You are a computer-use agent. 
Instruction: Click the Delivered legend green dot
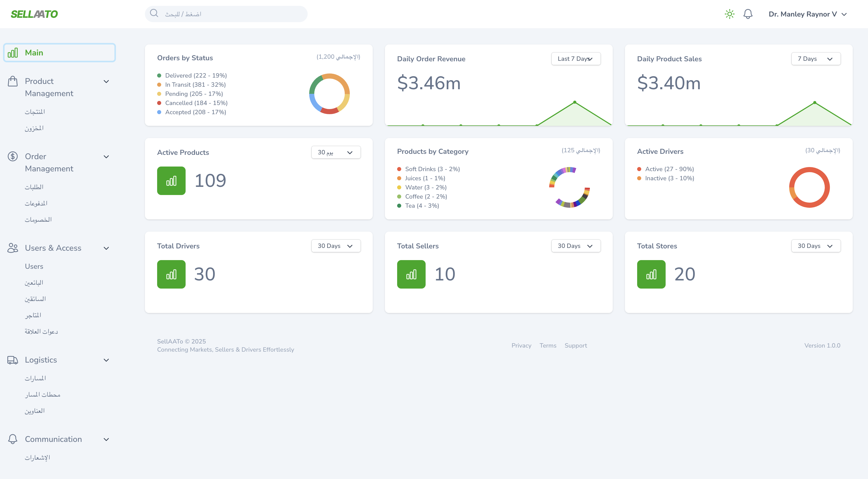pyautogui.click(x=159, y=76)
